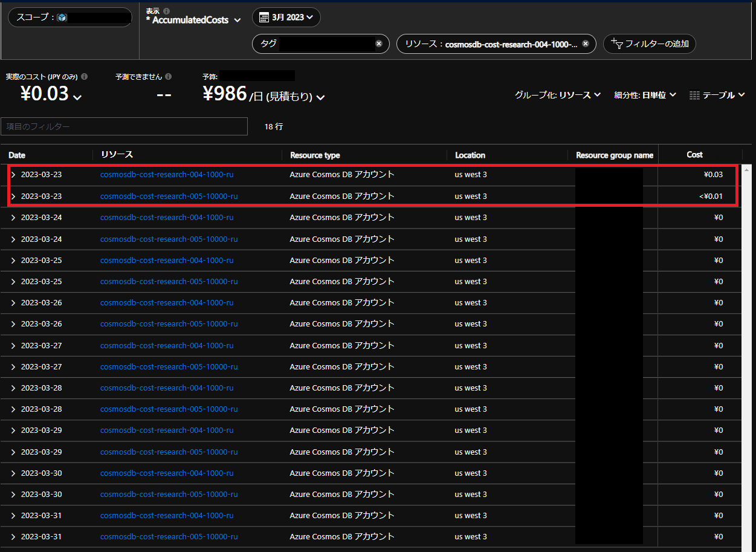Open the AccumulatedCosts view dropdown
The height and width of the screenshot is (552, 756).
(193, 20)
